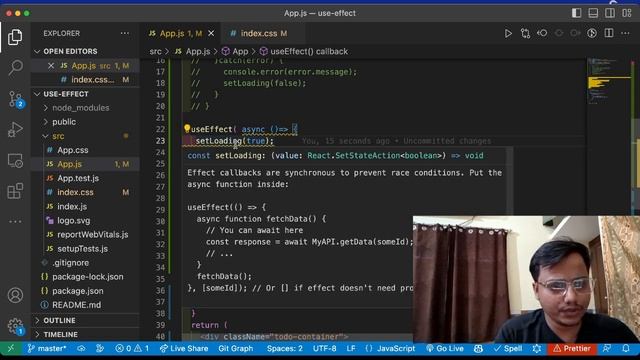Click the errors and warnings counter

(x=132, y=349)
